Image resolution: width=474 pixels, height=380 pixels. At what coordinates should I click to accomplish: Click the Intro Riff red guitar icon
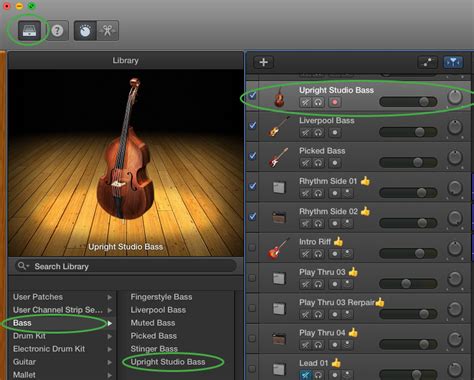[278, 249]
